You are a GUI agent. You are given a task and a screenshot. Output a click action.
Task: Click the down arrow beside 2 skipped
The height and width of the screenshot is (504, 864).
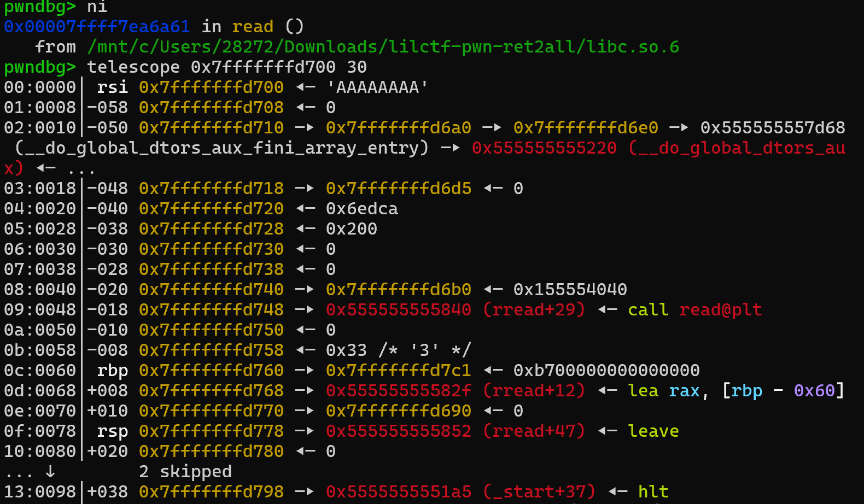(50, 472)
